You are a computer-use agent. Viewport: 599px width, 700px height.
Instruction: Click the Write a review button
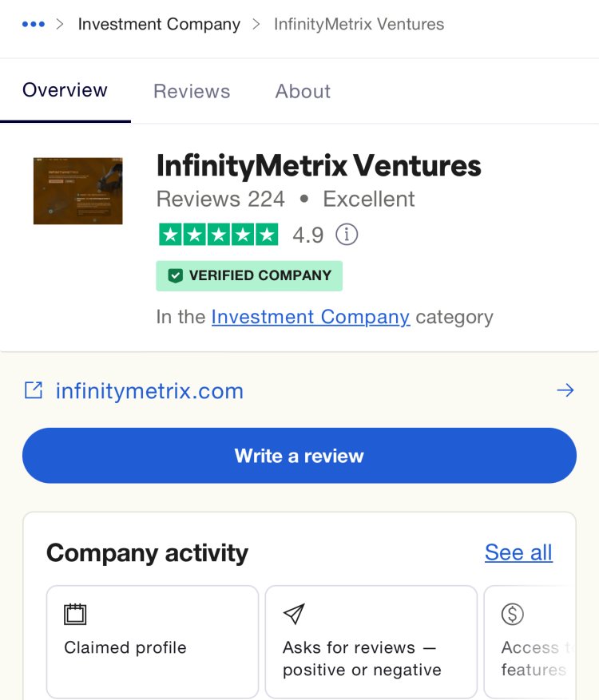299,455
